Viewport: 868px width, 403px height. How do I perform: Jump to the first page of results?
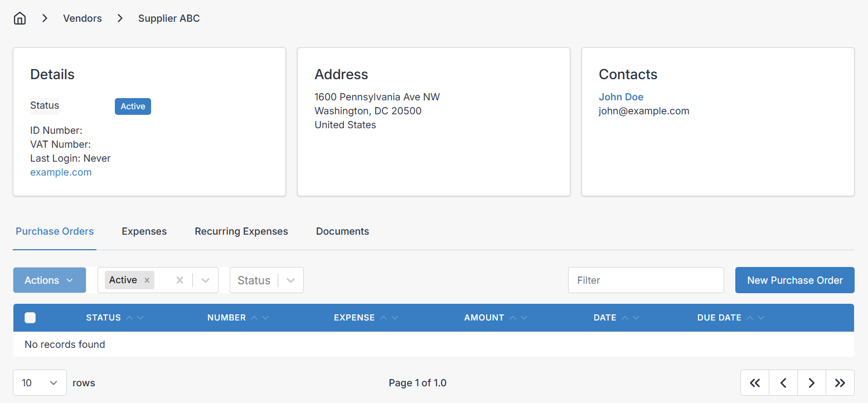(x=754, y=382)
